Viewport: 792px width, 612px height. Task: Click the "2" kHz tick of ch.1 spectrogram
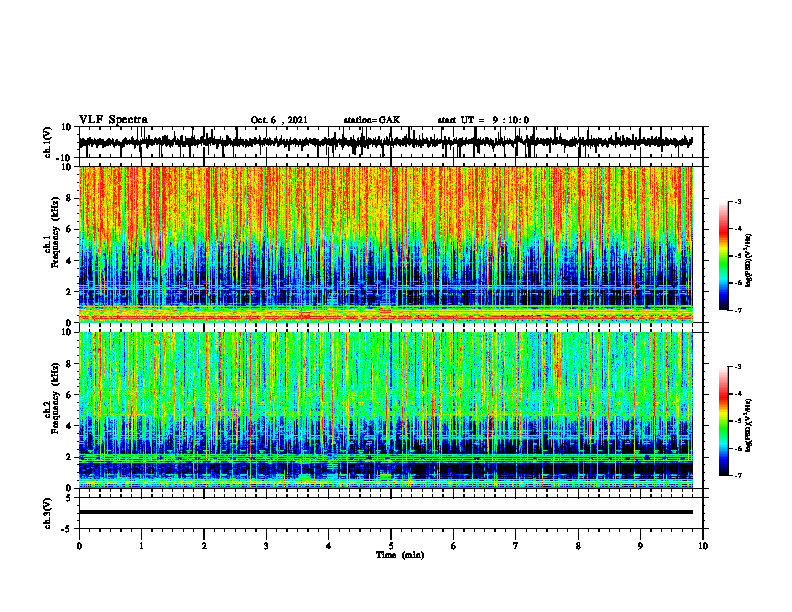[x=70, y=292]
